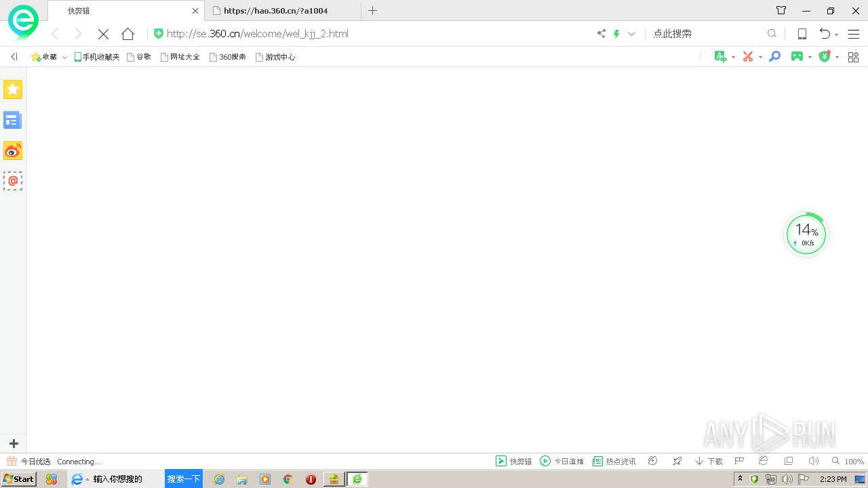Screen dimensions: 868x488
Task: Open the Windows Start menu
Action: coord(18,479)
